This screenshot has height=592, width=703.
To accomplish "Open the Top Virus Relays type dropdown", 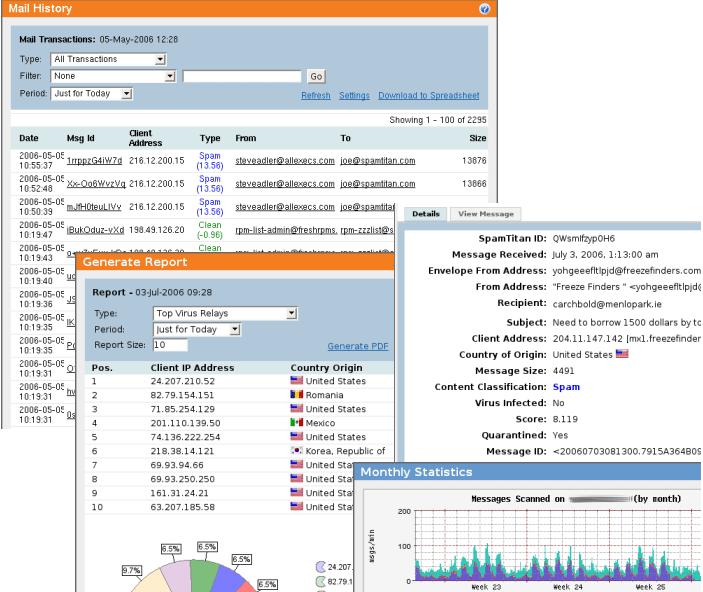I will [x=225, y=313].
